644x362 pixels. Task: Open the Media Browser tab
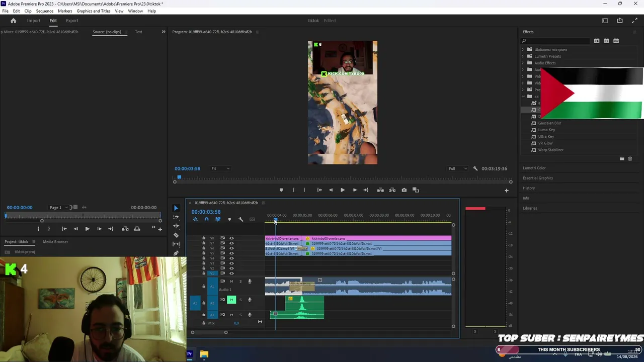point(55,242)
